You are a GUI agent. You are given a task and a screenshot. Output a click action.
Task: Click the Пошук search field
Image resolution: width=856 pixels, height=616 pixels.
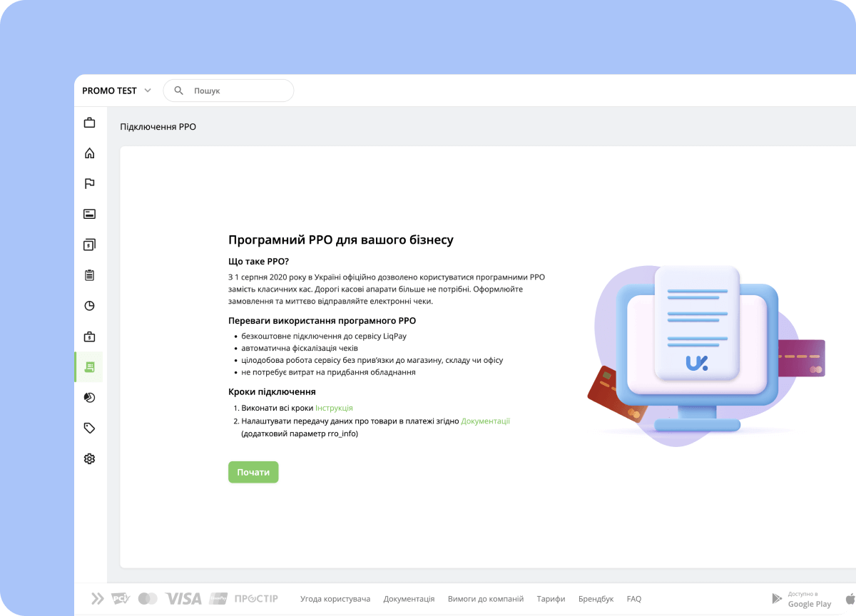(x=228, y=91)
